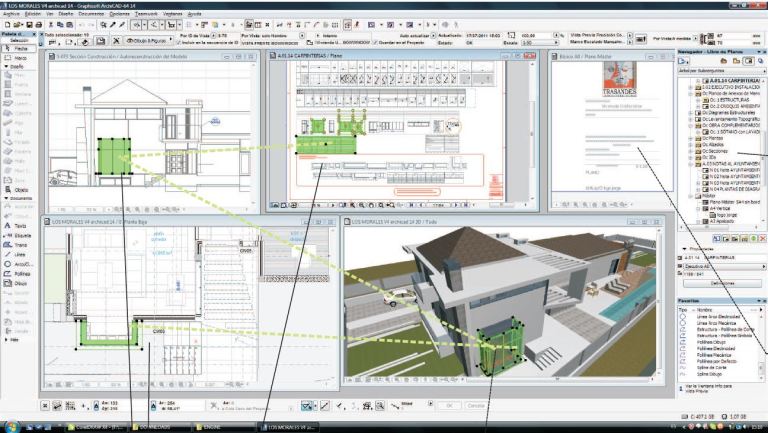Switch Navigator to Layout Book view icon
The height and width of the screenshot is (433, 768).
pos(748,61)
